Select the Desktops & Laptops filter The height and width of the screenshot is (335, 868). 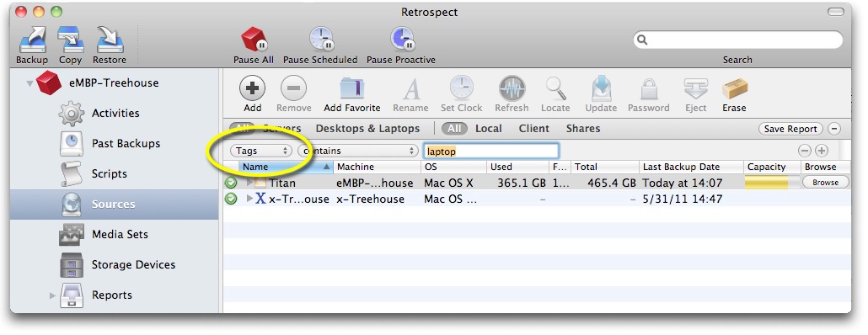point(367,129)
